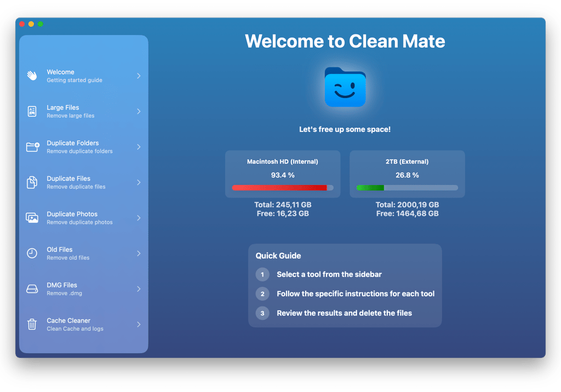The height and width of the screenshot is (392, 561).
Task: Open the Welcome sidebar item
Action: [x=84, y=76]
